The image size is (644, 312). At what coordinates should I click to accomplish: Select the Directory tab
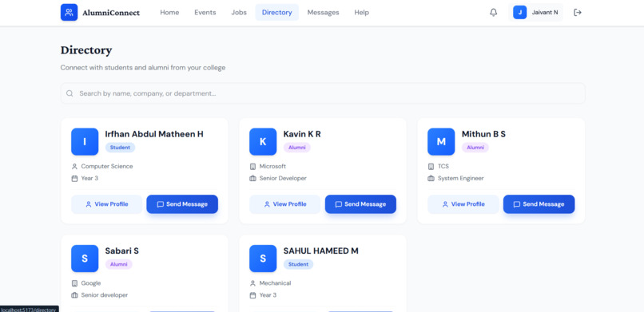pos(276,12)
